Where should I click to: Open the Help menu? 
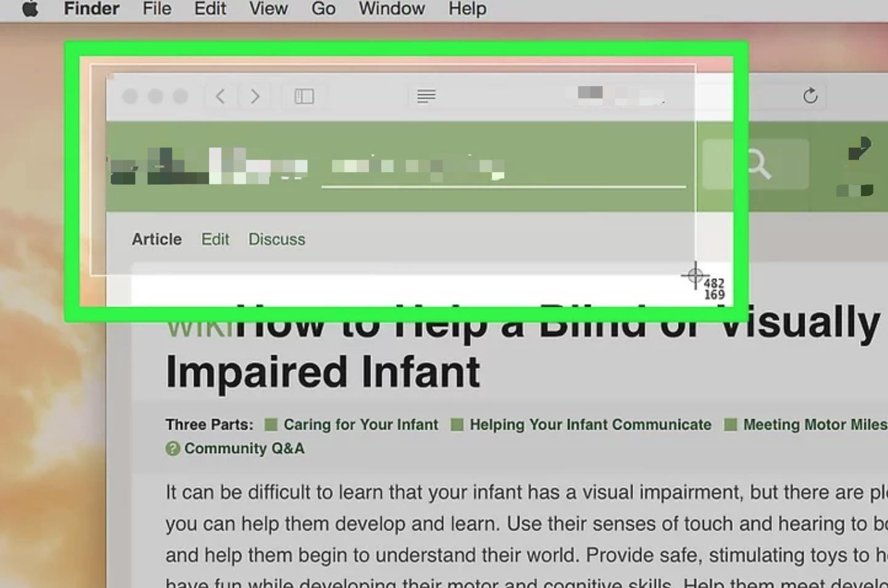click(467, 9)
